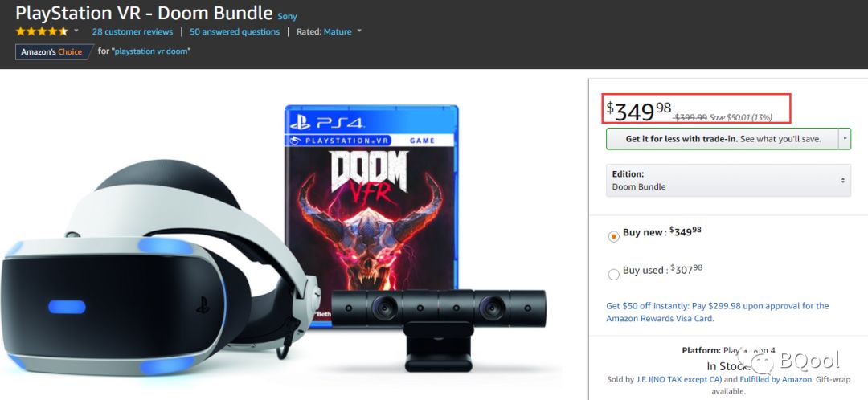Click the PS4 logo on the game case
Viewport: 868px width, 400px height.
click(328, 123)
